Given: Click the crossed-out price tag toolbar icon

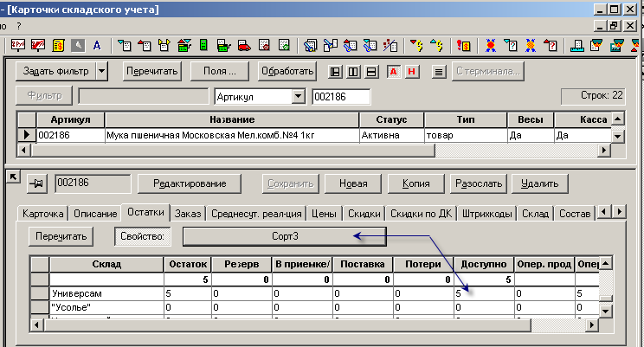Looking at the screenshot, I should [x=38, y=45].
